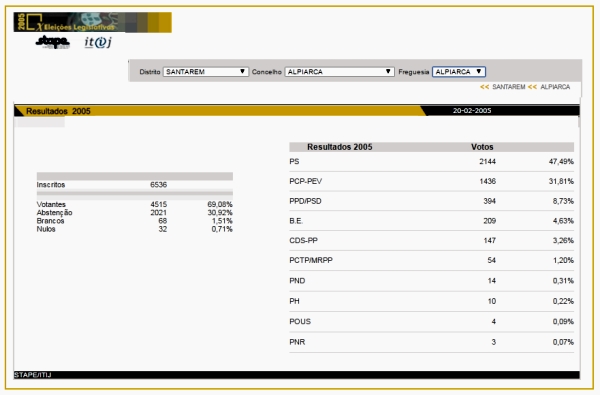Click the arrows icon before ALPIARCA breadcrumb

[x=532, y=87]
